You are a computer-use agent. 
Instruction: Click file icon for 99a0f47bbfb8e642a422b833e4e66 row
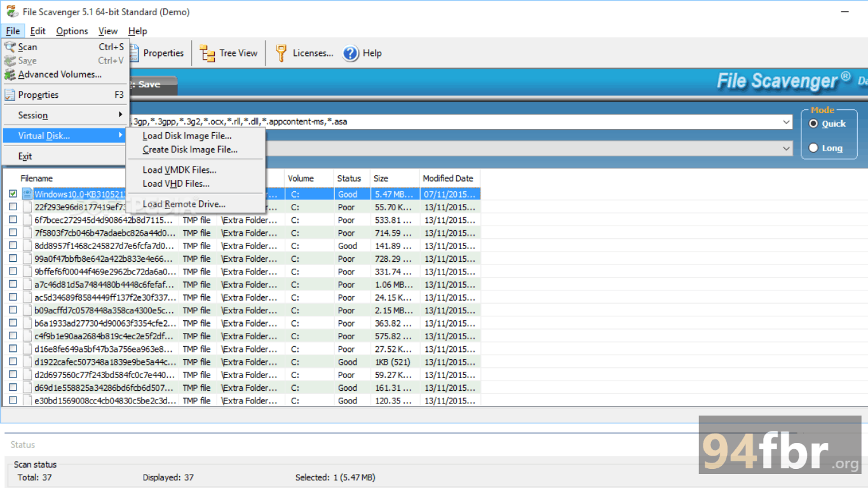pos(27,259)
